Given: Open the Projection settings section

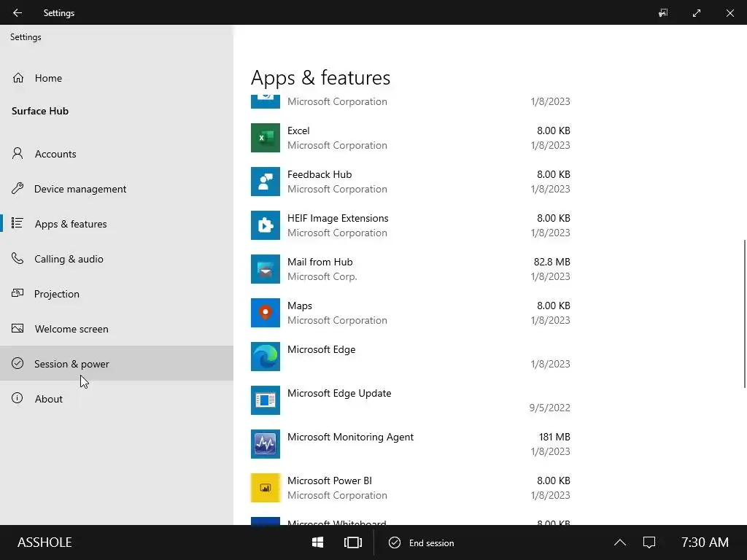Looking at the screenshot, I should (x=117, y=294).
